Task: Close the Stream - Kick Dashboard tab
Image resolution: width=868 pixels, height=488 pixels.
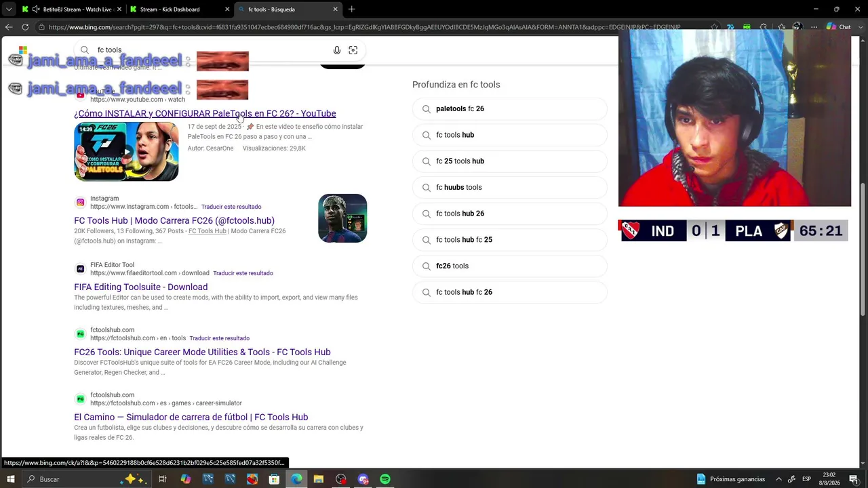Action: click(x=226, y=9)
